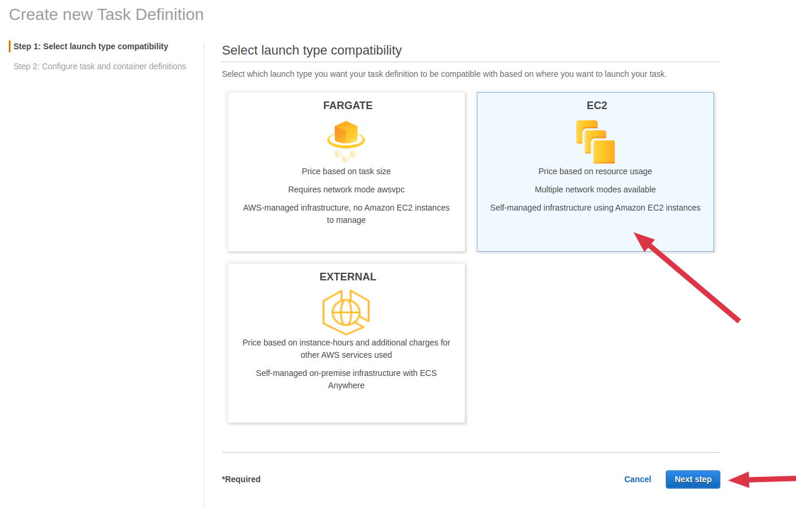Click the 'Create new Task Definition' page heading
The image size is (796, 532).
[x=106, y=15]
